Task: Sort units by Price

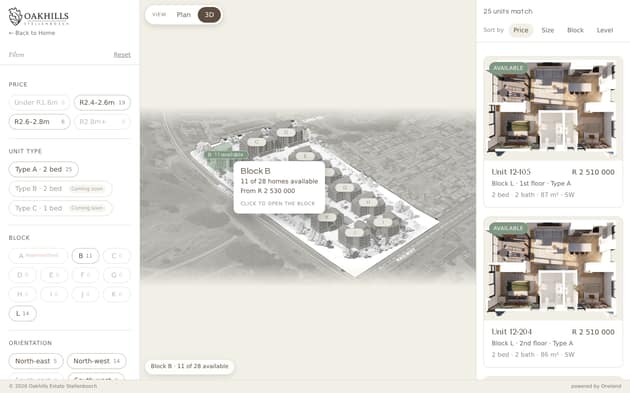Action: pos(521,30)
